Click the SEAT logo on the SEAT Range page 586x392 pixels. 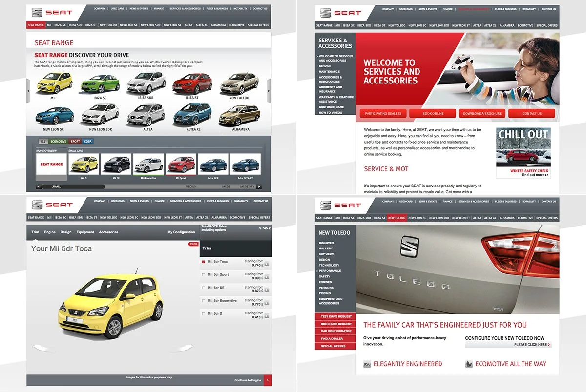pos(52,12)
